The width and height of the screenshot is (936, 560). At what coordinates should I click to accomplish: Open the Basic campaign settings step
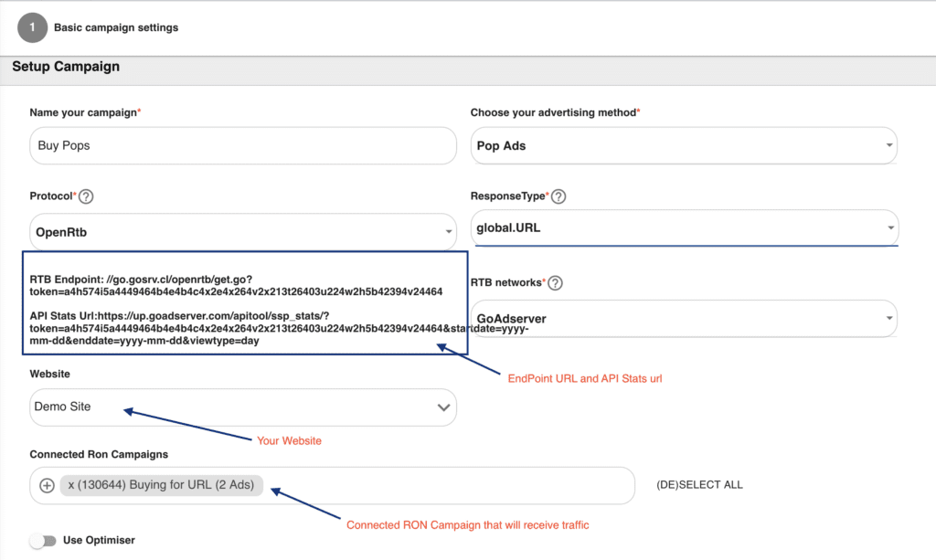tap(116, 27)
